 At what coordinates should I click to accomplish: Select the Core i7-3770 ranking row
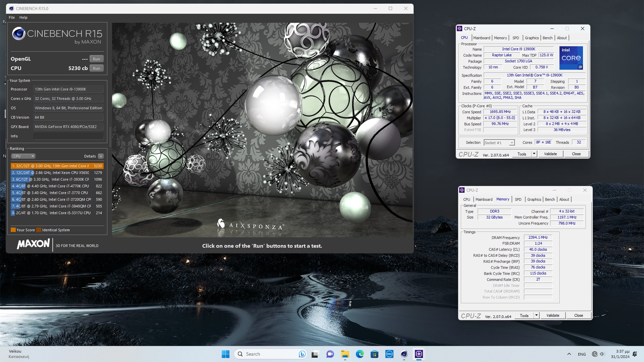click(57, 193)
